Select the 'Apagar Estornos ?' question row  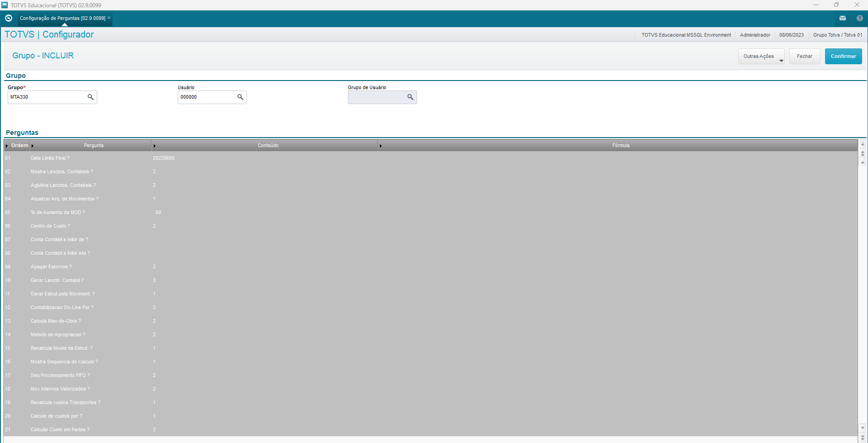point(51,267)
